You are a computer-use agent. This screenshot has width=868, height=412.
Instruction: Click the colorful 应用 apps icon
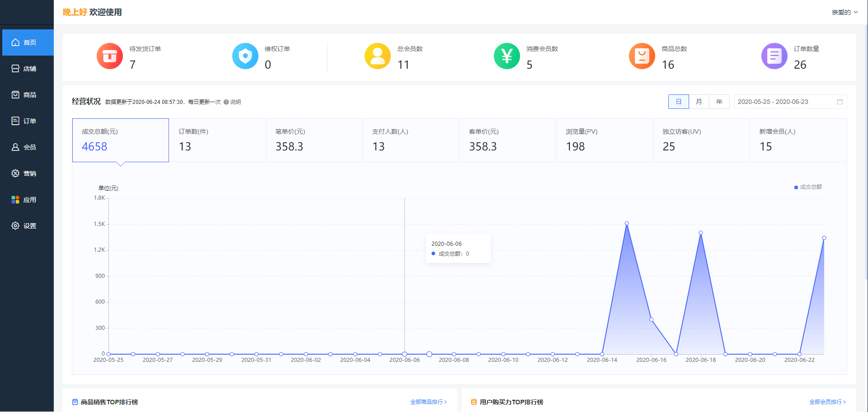[15, 200]
